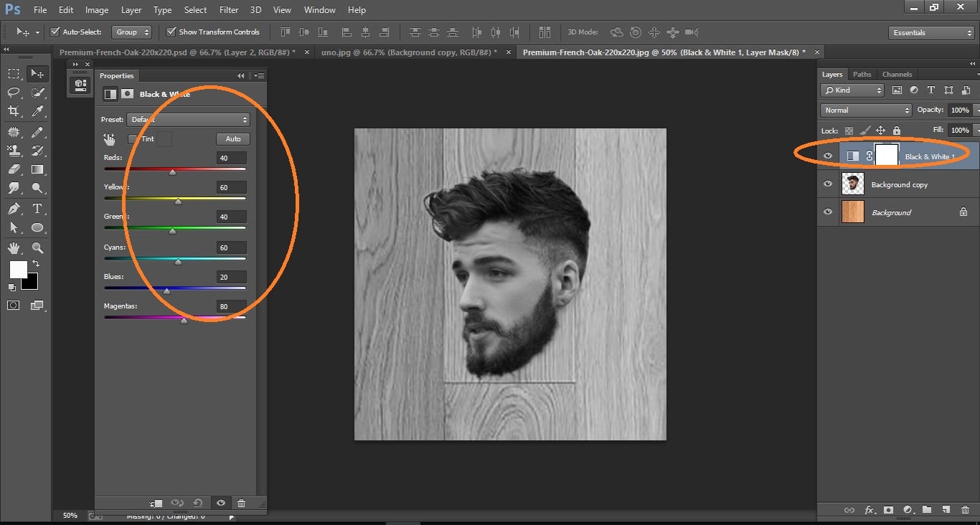Toggle Show Transform Controls off

[171, 32]
